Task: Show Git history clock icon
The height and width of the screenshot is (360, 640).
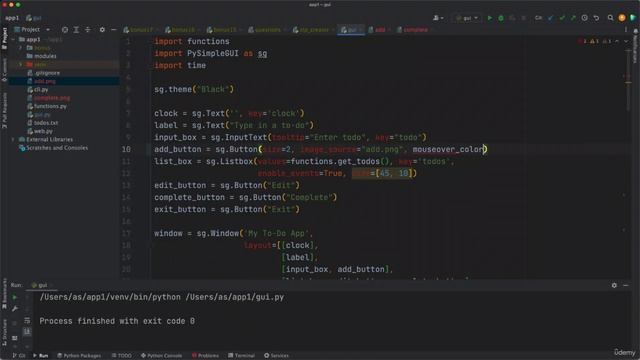Action: (x=584, y=18)
